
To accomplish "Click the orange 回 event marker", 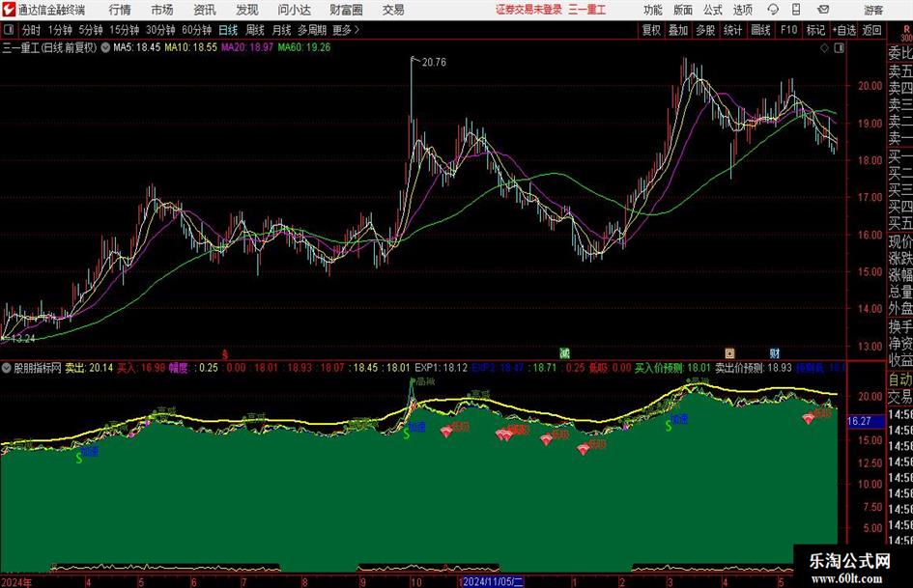I will click(729, 352).
